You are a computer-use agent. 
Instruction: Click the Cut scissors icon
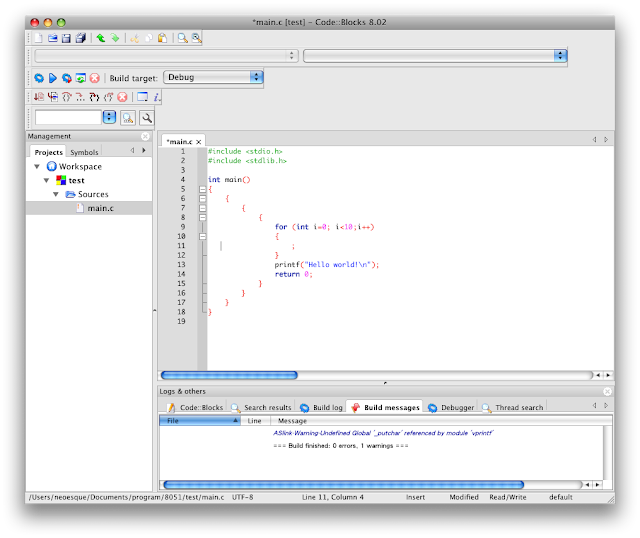(135, 38)
